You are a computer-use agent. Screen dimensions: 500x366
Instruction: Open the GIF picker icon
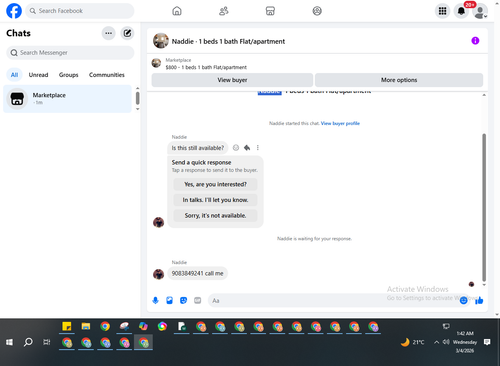[197, 301]
